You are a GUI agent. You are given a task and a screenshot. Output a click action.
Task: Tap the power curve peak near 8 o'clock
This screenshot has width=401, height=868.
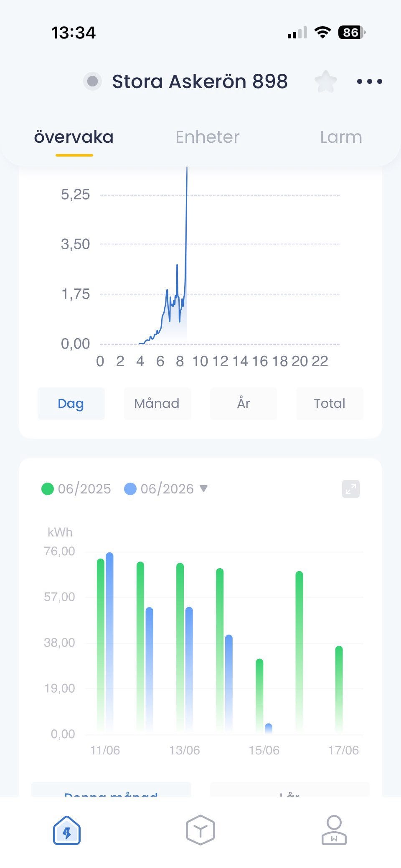(x=177, y=265)
